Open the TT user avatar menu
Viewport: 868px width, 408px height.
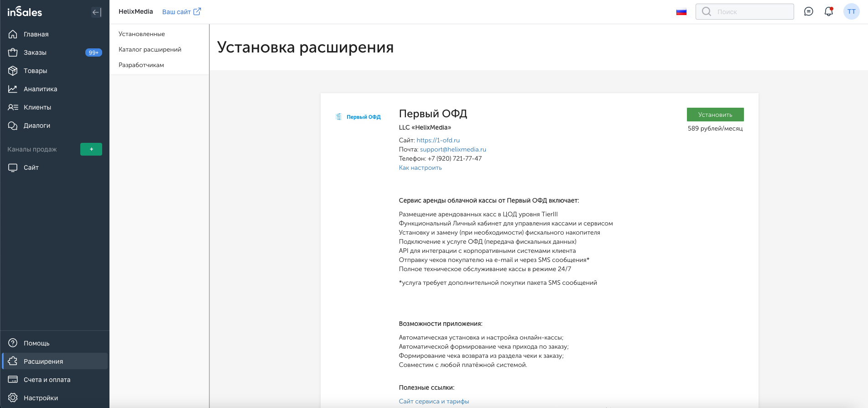[x=852, y=11]
